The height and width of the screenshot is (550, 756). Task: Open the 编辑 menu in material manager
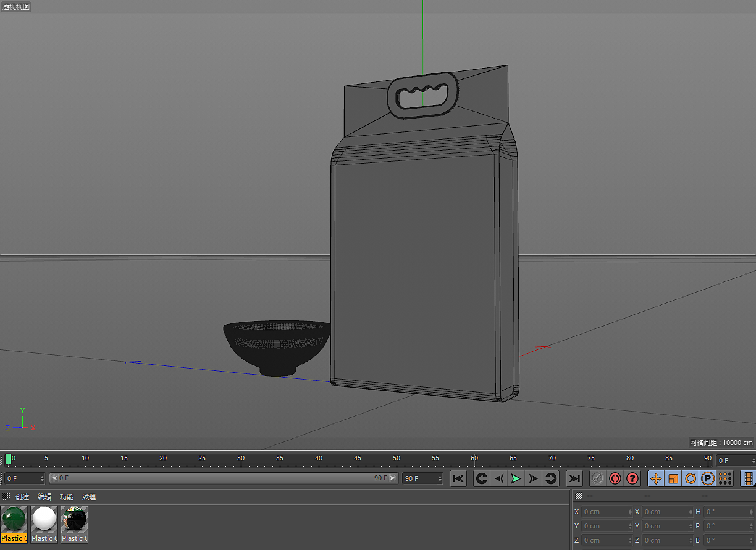pos(44,497)
